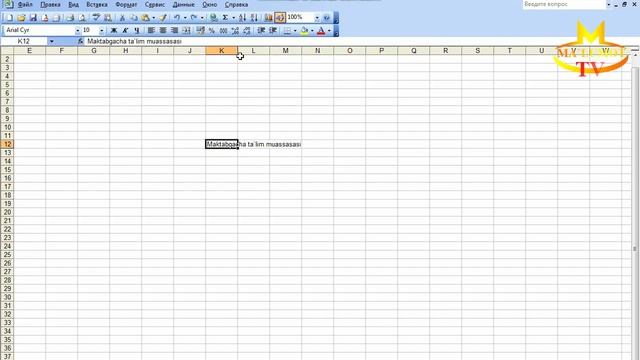Decrease indent of cell text
The image size is (640, 360).
261,30
